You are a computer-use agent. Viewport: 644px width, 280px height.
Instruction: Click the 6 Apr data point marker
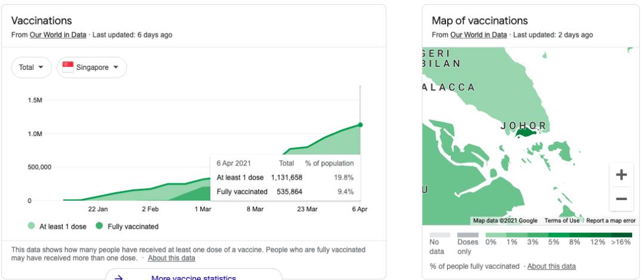360,125
